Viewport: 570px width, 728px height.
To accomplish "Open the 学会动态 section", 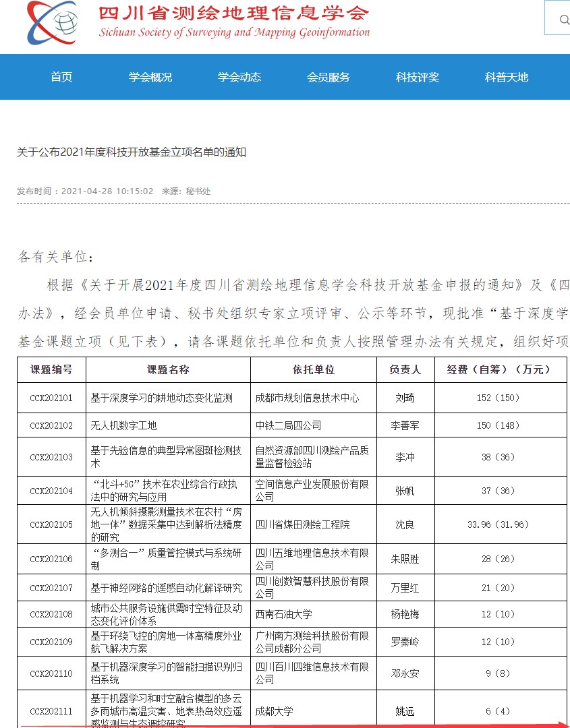I will (x=239, y=77).
